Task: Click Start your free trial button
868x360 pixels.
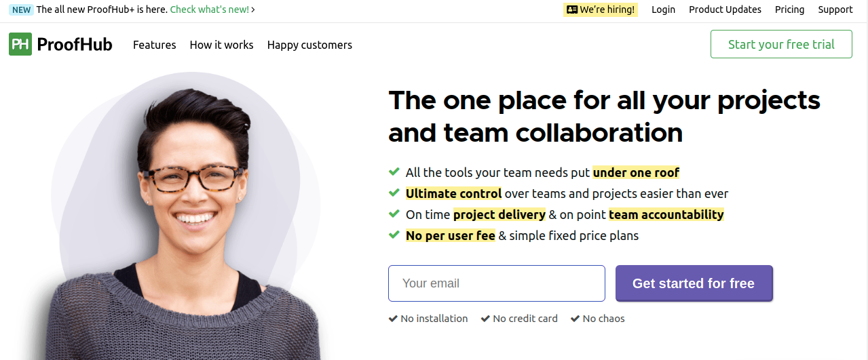Action: pos(781,44)
